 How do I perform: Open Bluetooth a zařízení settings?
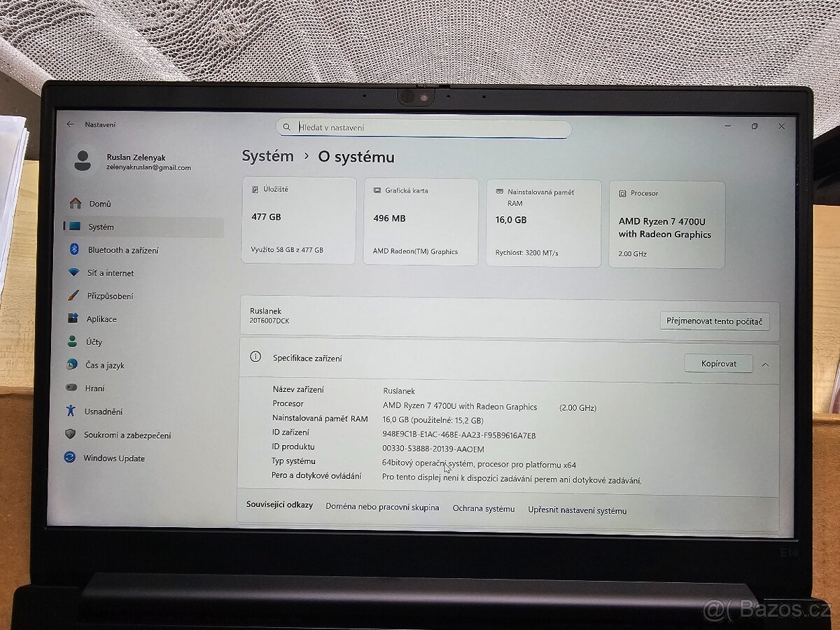pos(123,250)
